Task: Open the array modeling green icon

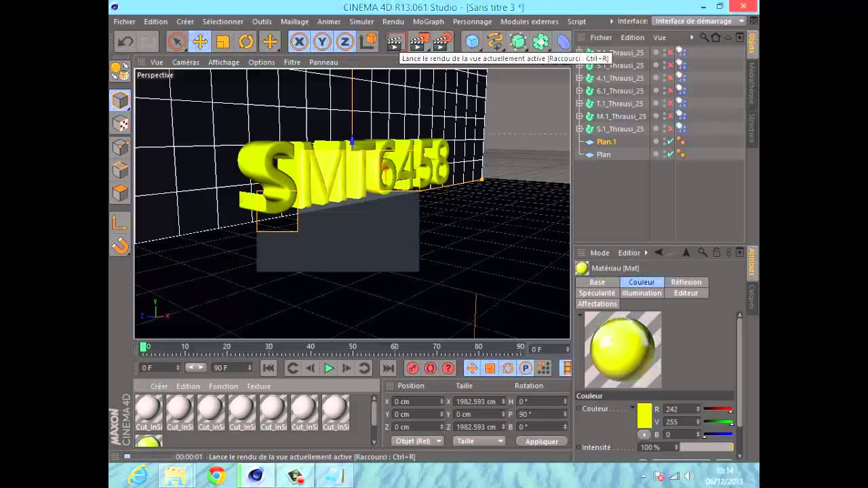Action: pos(541,42)
